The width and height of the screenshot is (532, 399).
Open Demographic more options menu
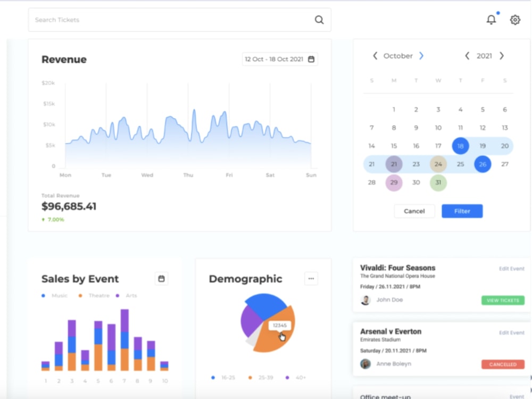(x=311, y=279)
